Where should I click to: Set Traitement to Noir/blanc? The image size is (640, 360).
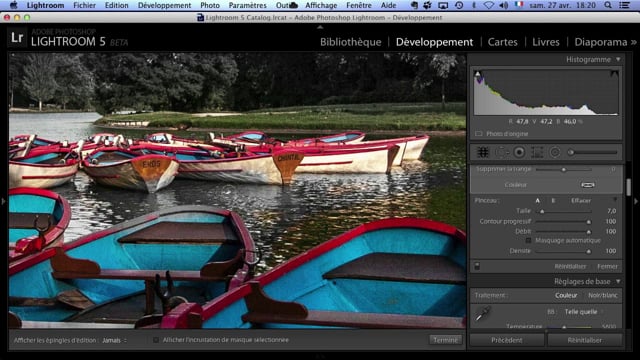(602, 295)
